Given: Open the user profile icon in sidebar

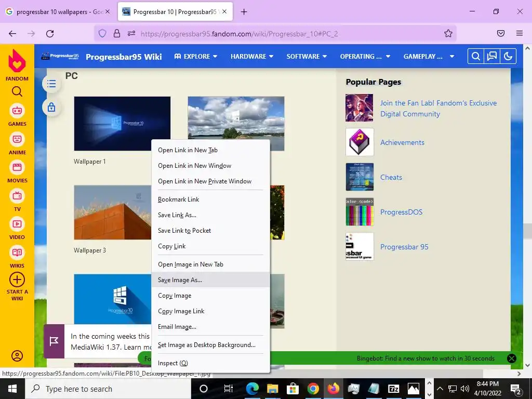Looking at the screenshot, I should (17, 355).
